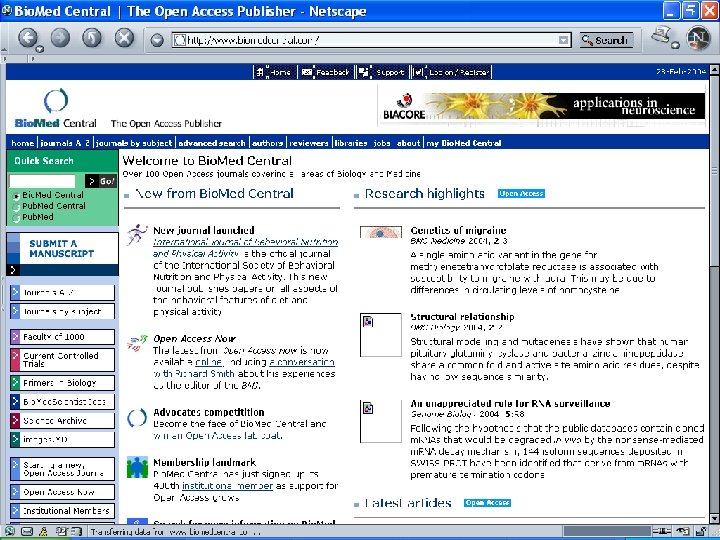Click the Go! quick search button
Screen dimensions: 720x540
[x=101, y=181]
